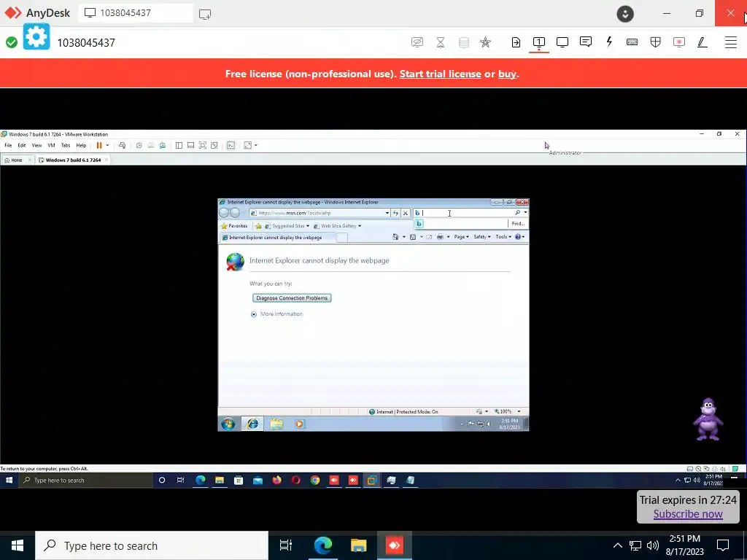Screen dimensions: 747x560
Task: Open VMware console view icon
Action: (231, 145)
